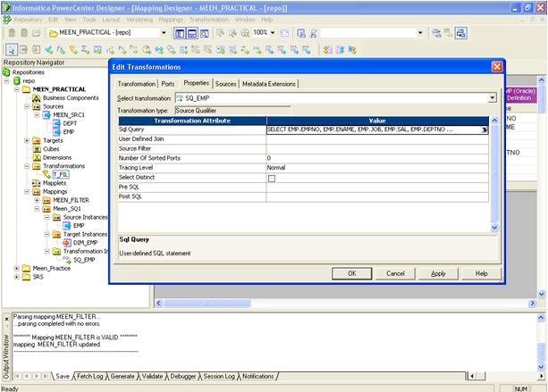This screenshot has height=392, width=548.
Task: Click the Business Components icon
Action: 35,97
